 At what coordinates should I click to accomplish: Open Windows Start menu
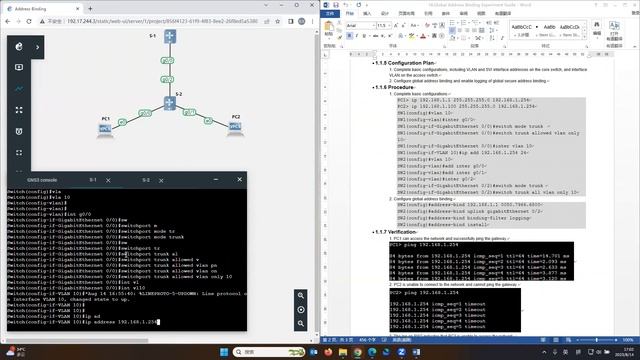click(224, 352)
